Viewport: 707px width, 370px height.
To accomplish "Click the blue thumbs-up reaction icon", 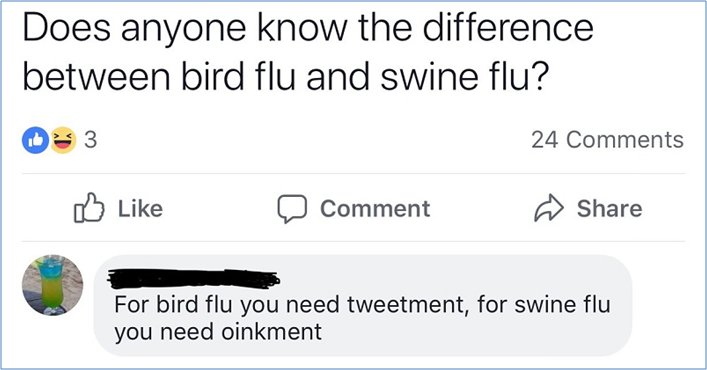I will 35,140.
